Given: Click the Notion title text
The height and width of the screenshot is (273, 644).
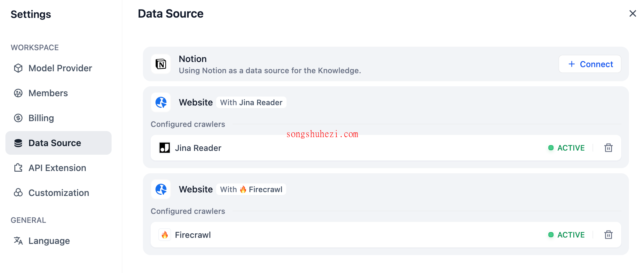Looking at the screenshot, I should [193, 59].
